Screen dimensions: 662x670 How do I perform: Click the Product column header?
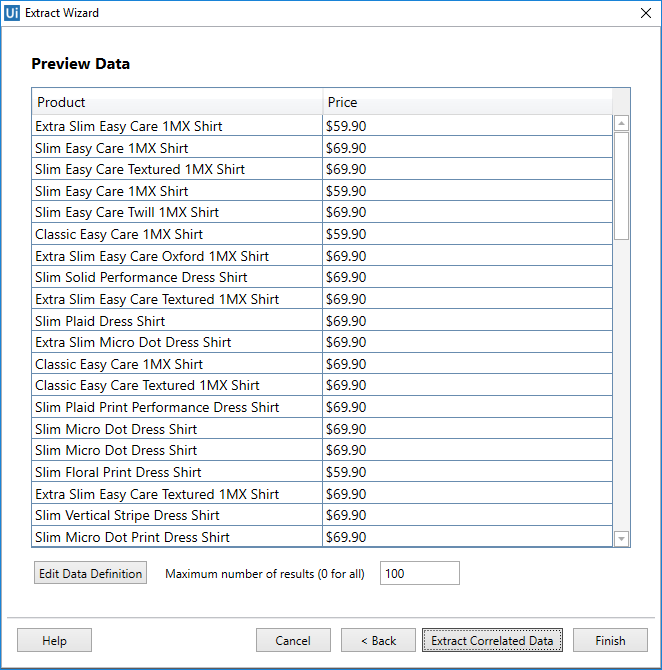[x=177, y=102]
